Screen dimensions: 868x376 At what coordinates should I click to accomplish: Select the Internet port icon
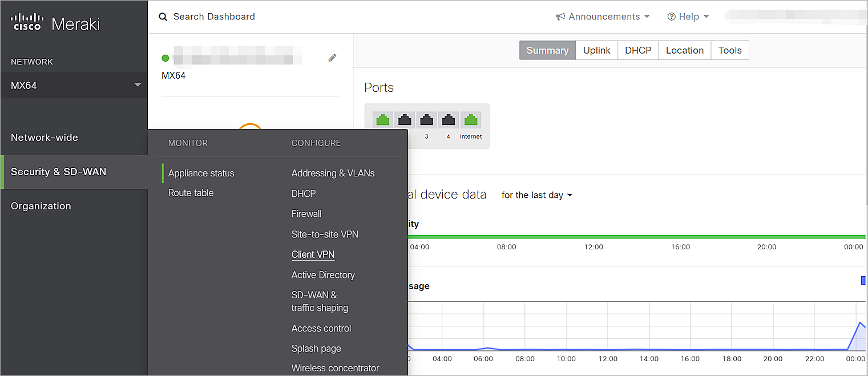[x=470, y=119]
